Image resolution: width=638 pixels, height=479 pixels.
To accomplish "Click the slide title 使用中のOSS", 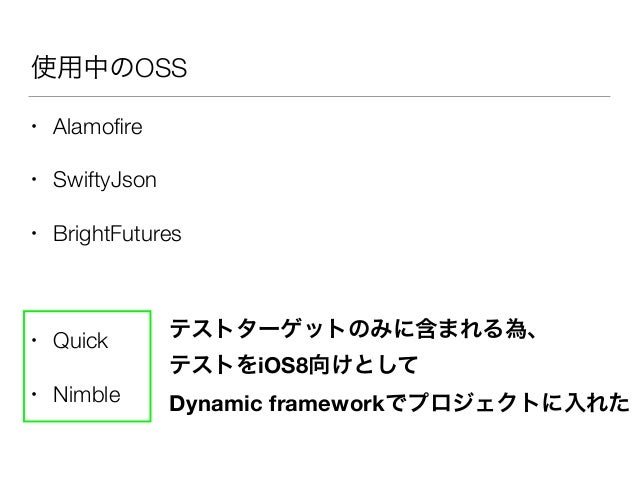I will coord(109,68).
